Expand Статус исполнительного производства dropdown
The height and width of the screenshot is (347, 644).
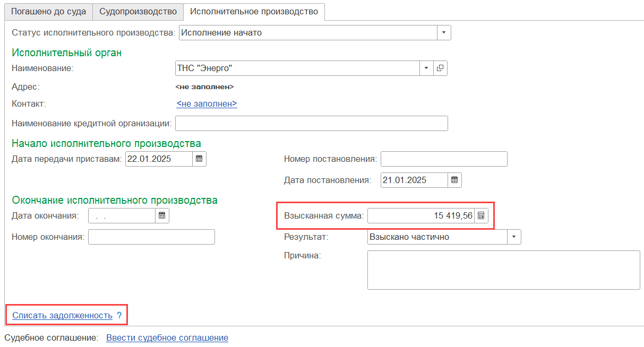point(444,33)
